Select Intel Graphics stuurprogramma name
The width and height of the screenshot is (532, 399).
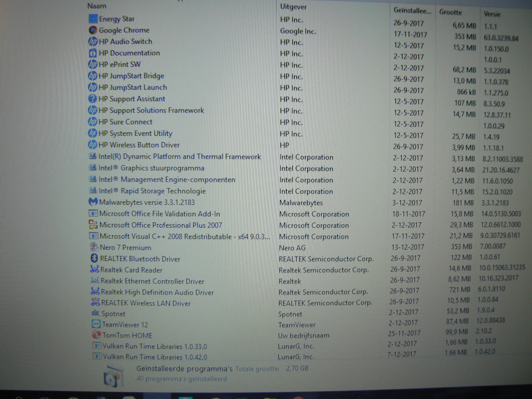[x=152, y=168]
